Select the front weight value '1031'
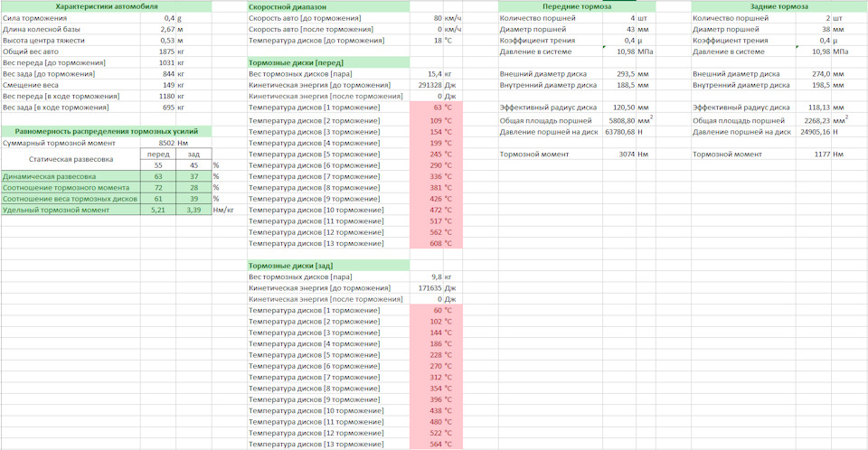 157,62
